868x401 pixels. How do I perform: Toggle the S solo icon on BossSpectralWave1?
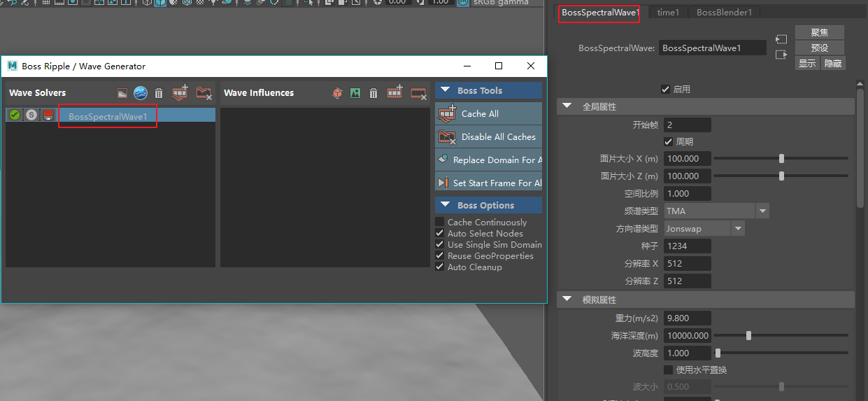(31, 115)
